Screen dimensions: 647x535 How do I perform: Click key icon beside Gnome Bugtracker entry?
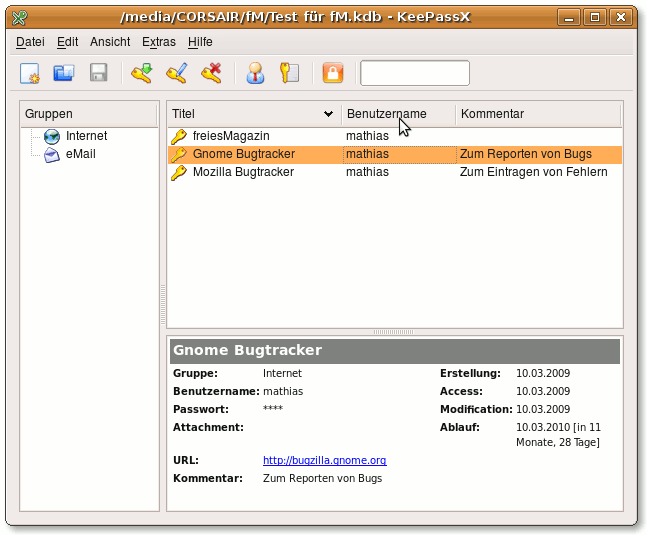click(x=179, y=154)
